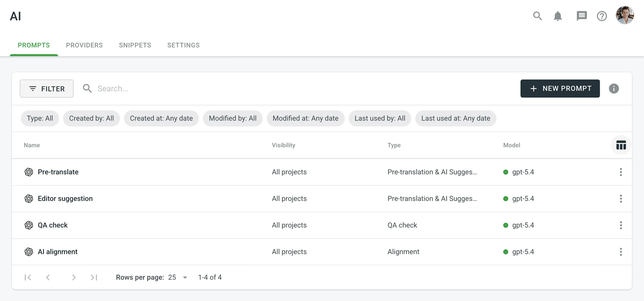This screenshot has height=301, width=644.
Task: Click the help question mark icon
Action: tap(602, 16)
